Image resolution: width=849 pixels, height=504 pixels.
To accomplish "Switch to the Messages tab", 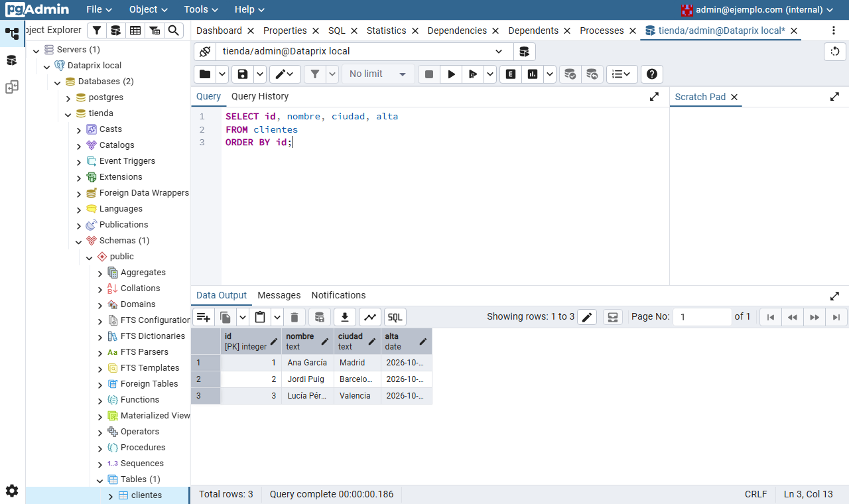I will point(279,295).
